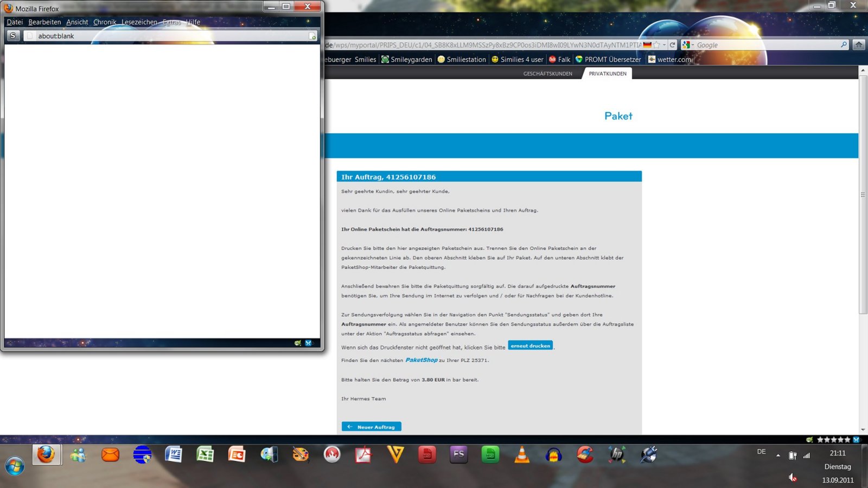Open the Similies 4 user bookmark
The width and height of the screenshot is (868, 488).
(x=517, y=60)
